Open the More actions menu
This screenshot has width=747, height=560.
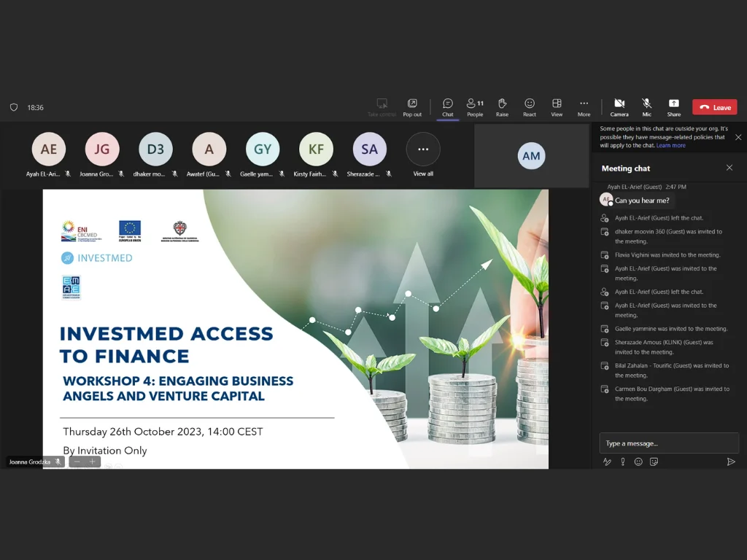coord(584,106)
